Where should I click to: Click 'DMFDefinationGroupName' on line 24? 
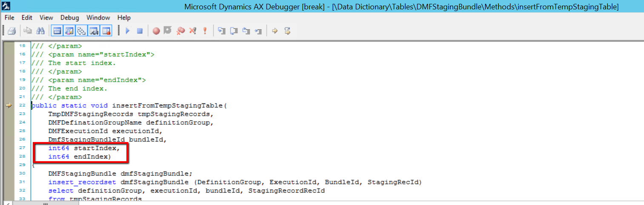coord(95,122)
